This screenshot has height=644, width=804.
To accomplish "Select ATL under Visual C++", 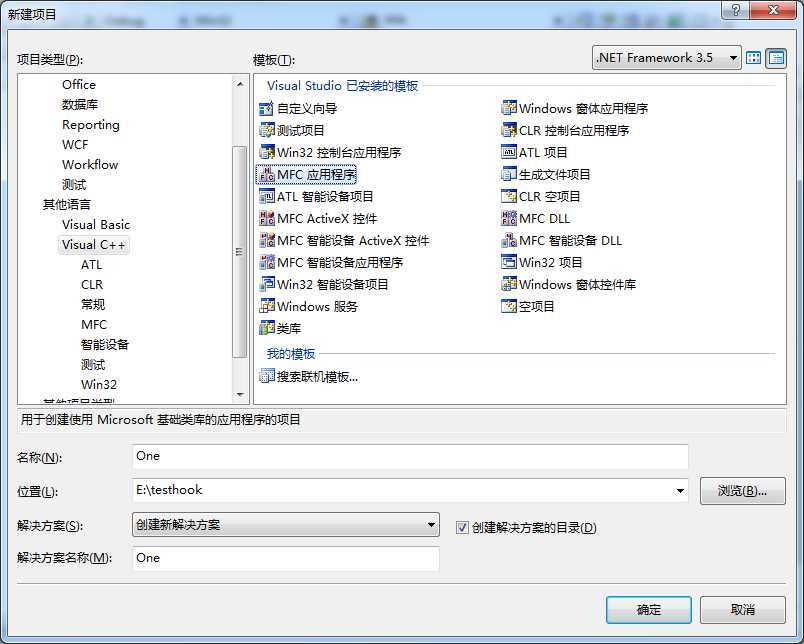I will coord(91,265).
